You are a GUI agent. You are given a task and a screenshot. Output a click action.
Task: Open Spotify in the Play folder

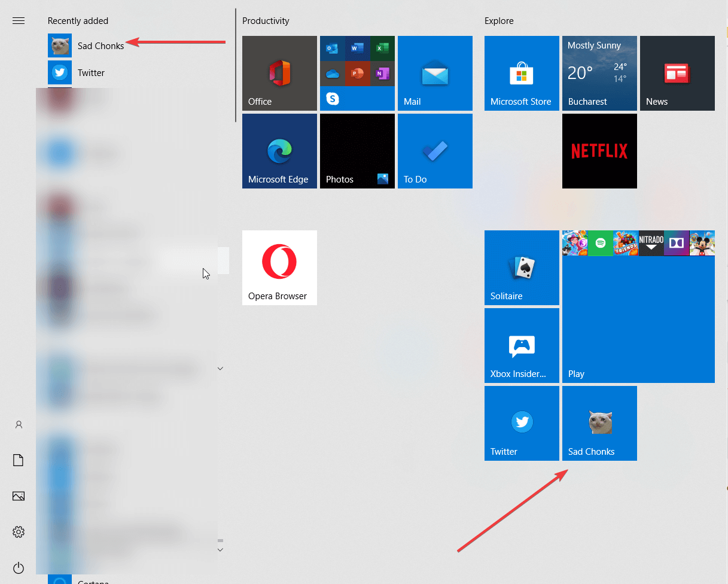(x=601, y=243)
